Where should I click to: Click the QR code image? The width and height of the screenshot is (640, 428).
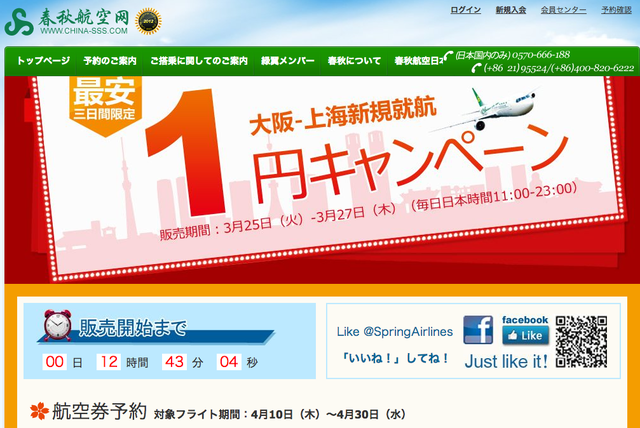pos(581,342)
